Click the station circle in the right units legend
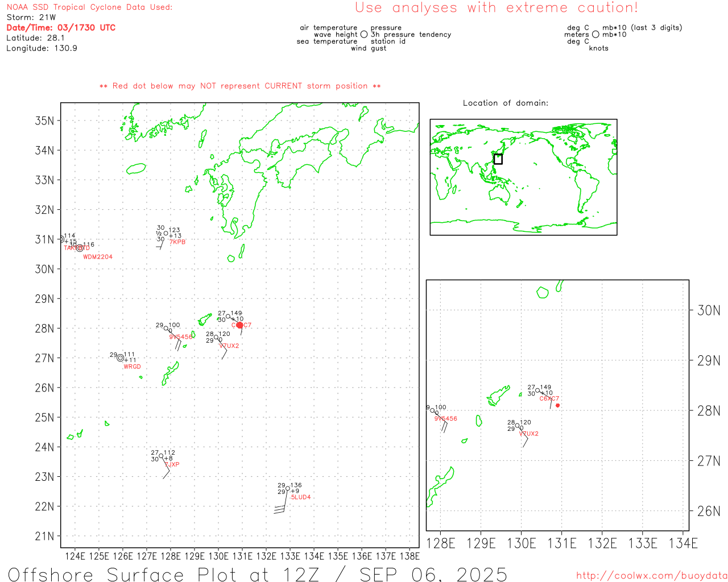 [x=595, y=35]
